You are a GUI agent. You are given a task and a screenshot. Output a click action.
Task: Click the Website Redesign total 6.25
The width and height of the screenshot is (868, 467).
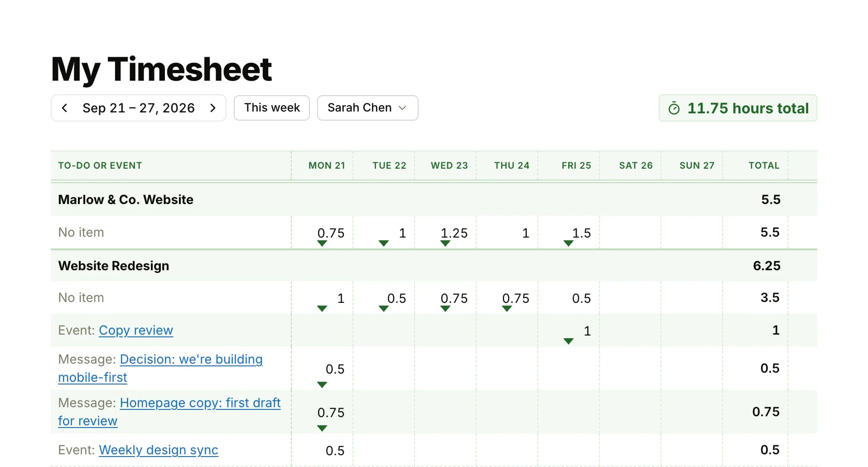click(x=767, y=266)
